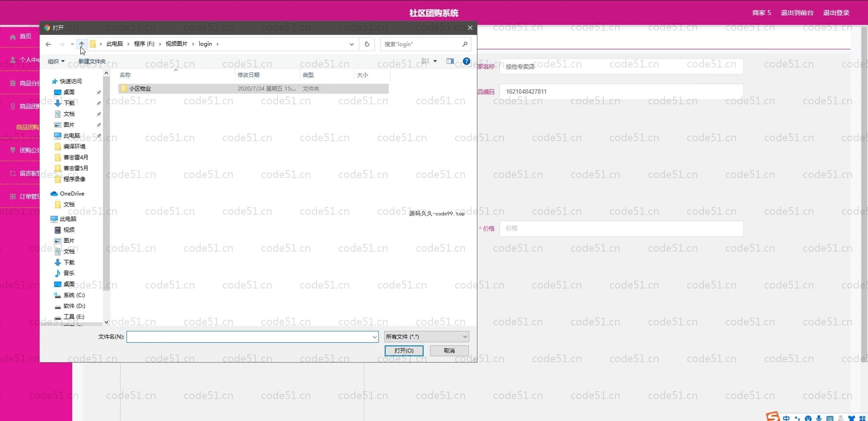Open pinned 图片 under quick access
The width and height of the screenshot is (868, 421).
tap(69, 125)
